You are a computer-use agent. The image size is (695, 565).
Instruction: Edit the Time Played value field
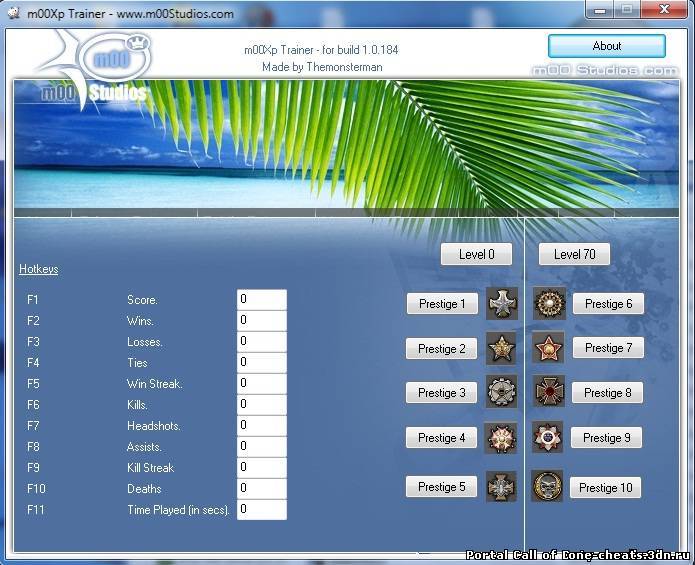[x=262, y=510]
